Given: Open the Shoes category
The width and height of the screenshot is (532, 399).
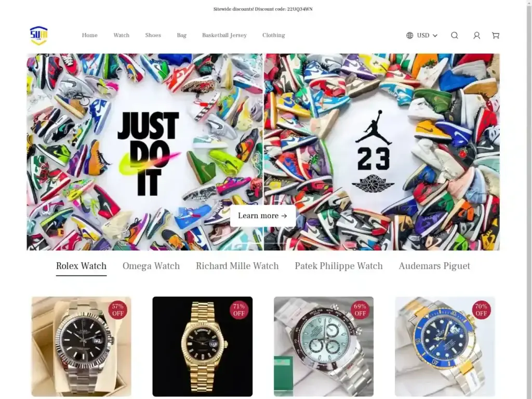Looking at the screenshot, I should (x=153, y=35).
